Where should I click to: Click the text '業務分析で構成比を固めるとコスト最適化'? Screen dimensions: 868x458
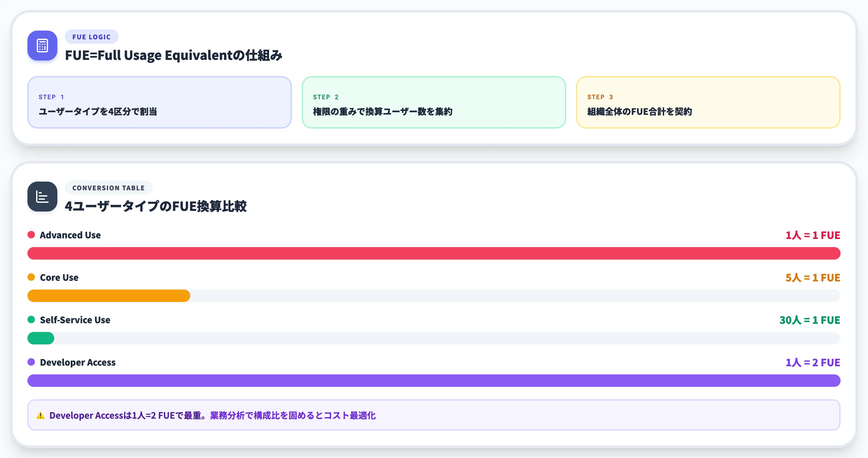293,416
